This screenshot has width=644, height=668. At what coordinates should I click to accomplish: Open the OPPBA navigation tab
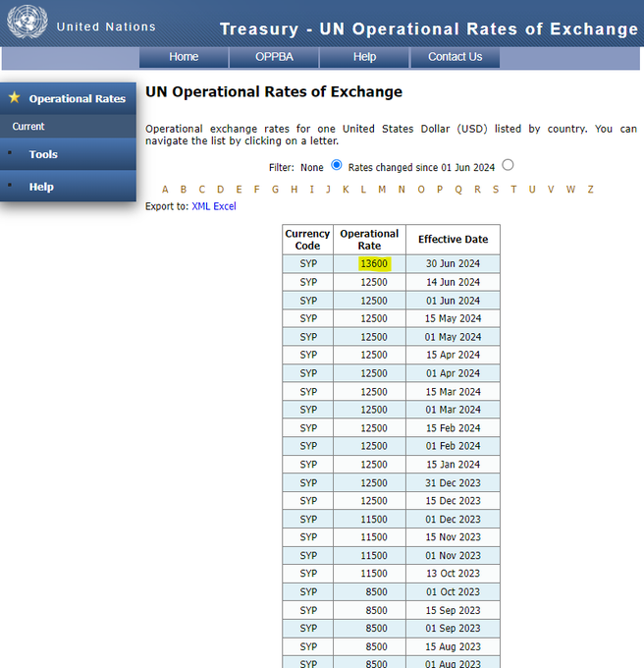tap(274, 57)
